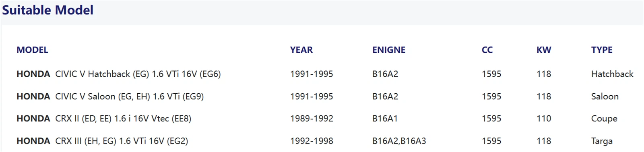Click the KW column header
The width and height of the screenshot is (644, 152).
544,50
